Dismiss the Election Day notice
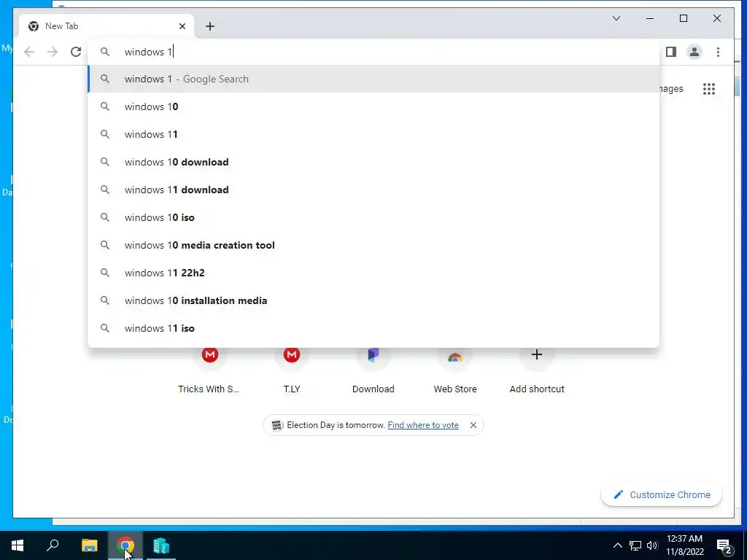This screenshot has width=747, height=560. click(x=473, y=425)
